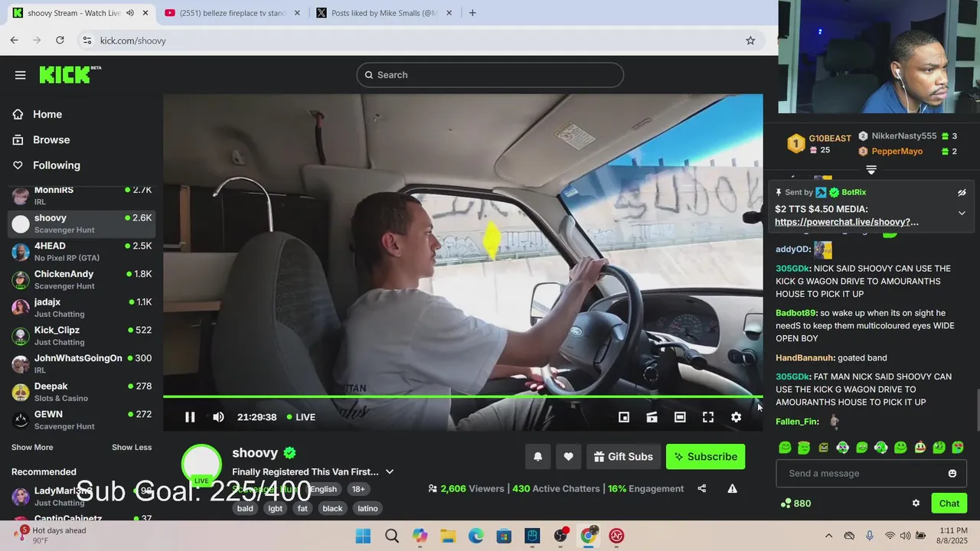The height and width of the screenshot is (551, 980).
Task: Close the shoovy Stream tab
Action: coord(145,13)
